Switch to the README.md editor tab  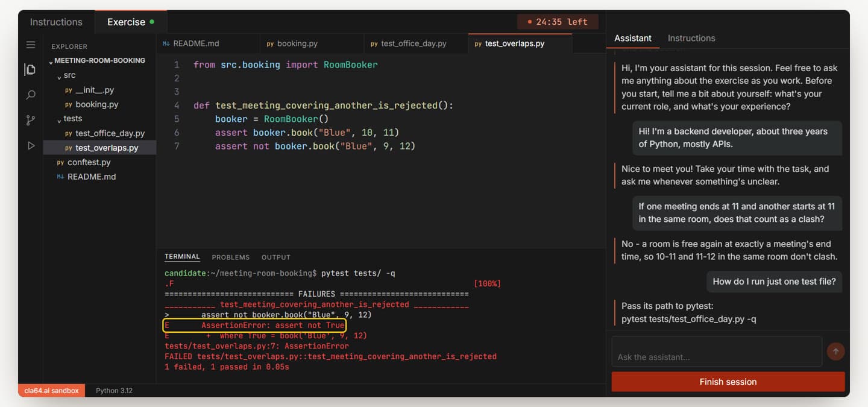[208, 43]
